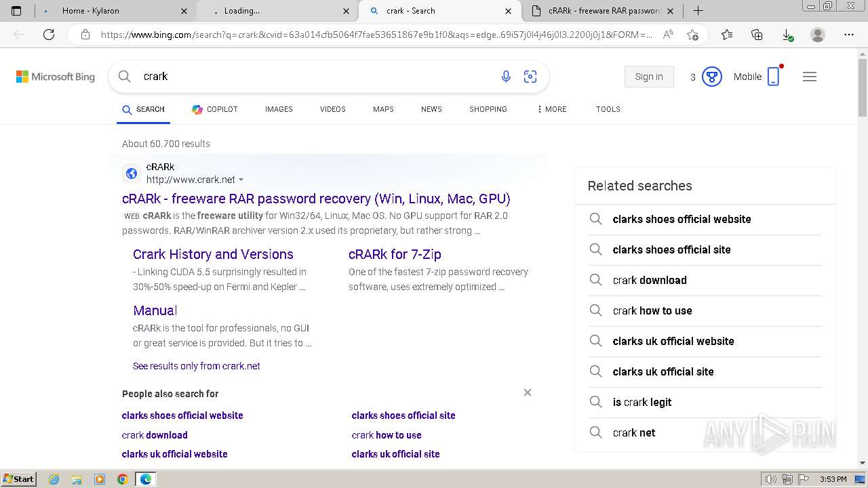
Task: Select the MAPS search tab
Action: [383, 109]
